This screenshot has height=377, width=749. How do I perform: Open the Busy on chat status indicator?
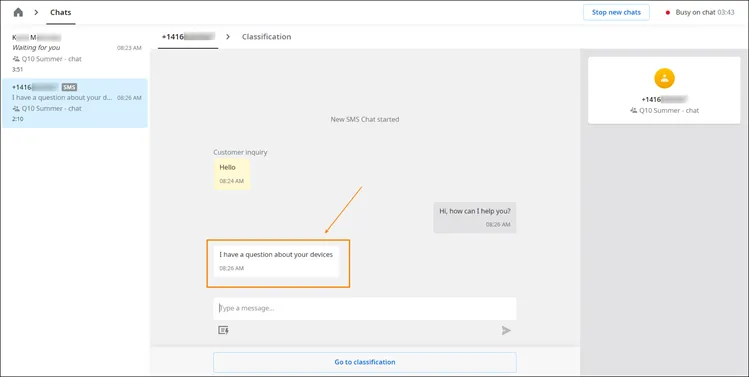(x=700, y=12)
